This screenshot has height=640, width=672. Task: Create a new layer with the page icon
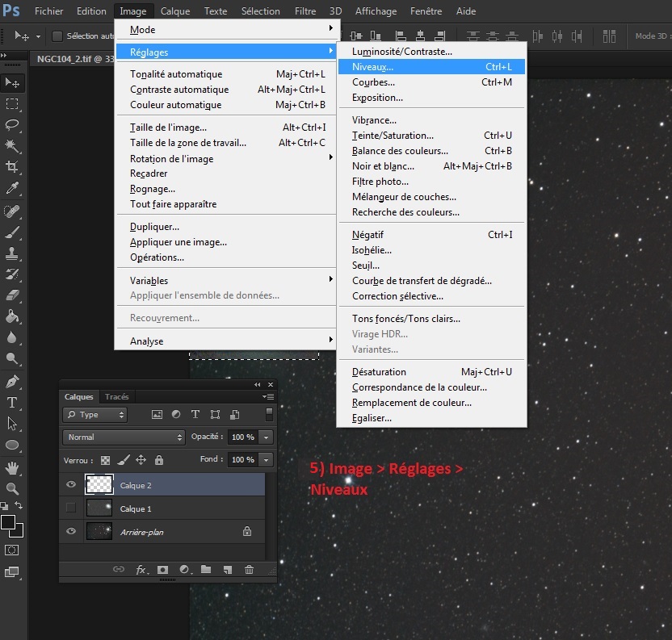pos(228,569)
